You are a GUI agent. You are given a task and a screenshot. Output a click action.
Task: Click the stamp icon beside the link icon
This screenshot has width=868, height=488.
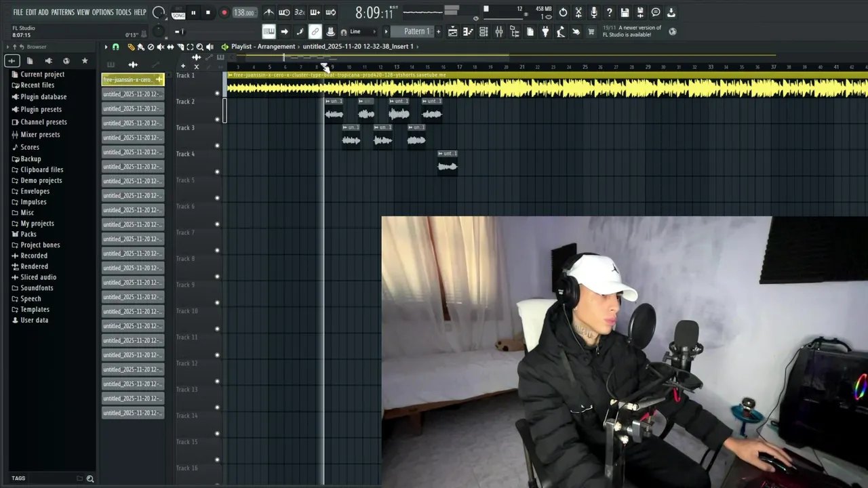tap(330, 31)
